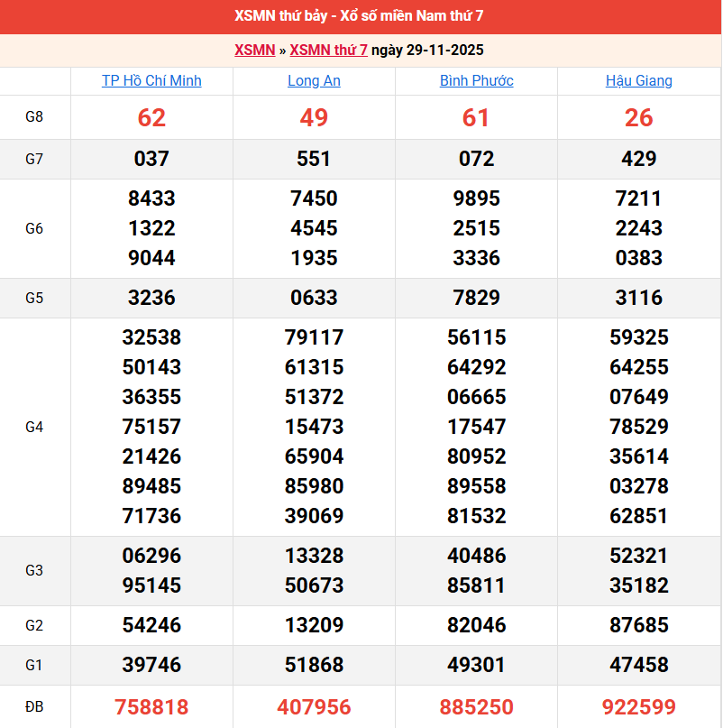Open Long An province link

coord(314,81)
